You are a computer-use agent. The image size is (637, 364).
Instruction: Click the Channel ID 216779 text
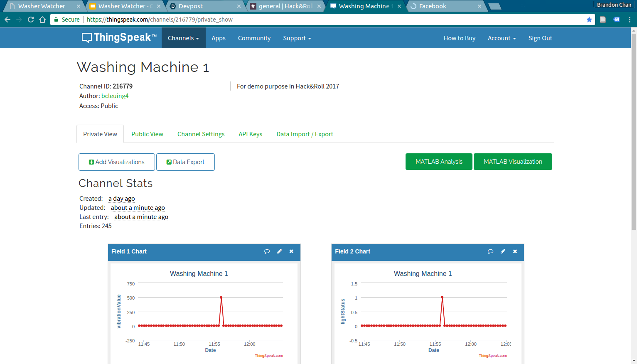point(106,86)
